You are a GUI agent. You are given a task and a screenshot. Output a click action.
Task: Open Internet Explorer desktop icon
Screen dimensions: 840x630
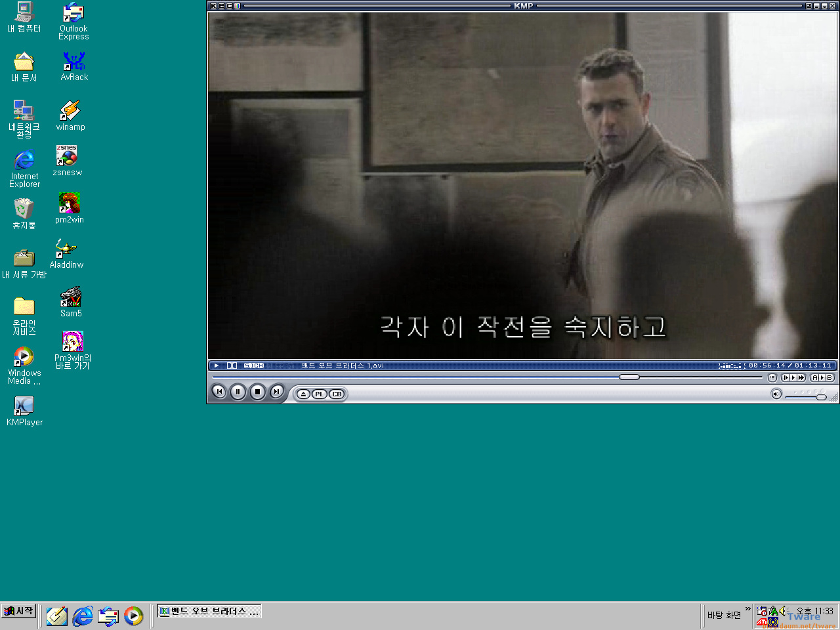click(24, 169)
